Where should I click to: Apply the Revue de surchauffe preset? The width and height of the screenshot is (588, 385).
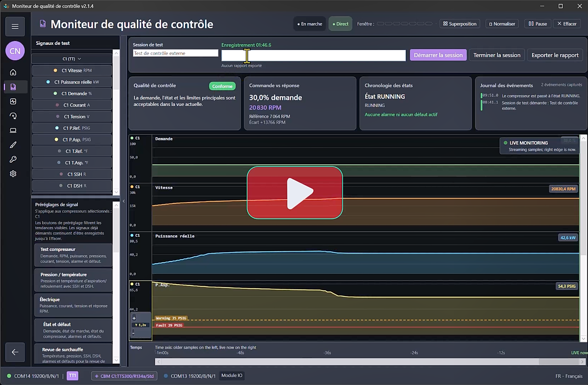[73, 354]
